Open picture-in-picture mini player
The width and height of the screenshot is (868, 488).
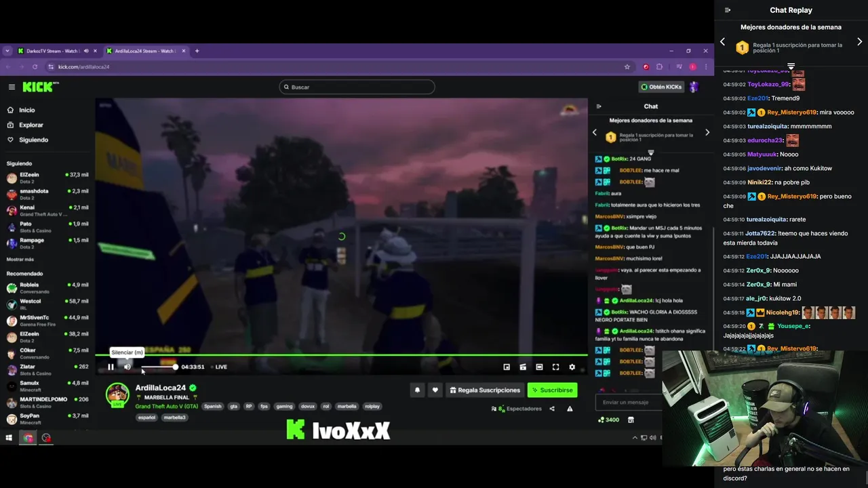pos(507,367)
